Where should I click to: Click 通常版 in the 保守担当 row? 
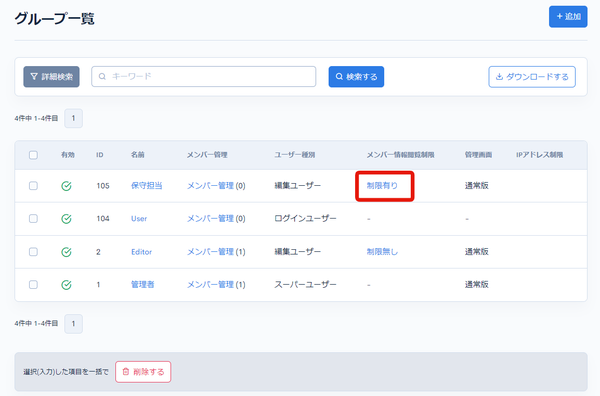(x=476, y=186)
